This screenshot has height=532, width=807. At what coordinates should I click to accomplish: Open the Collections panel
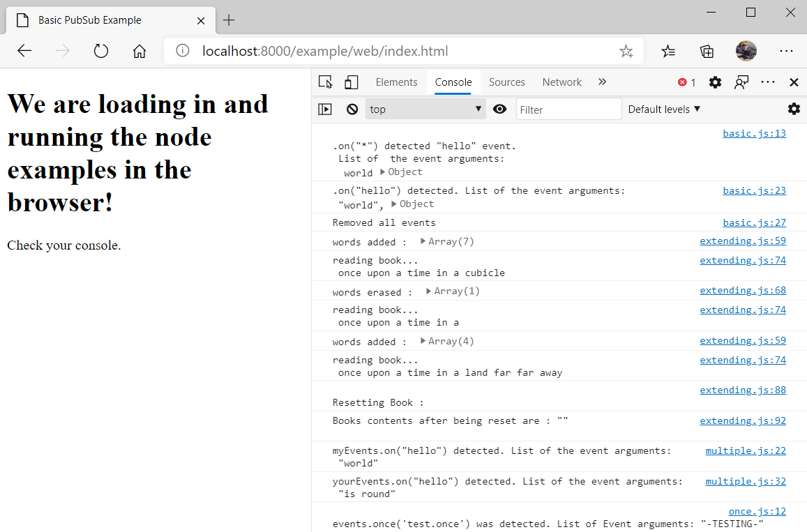coord(707,51)
